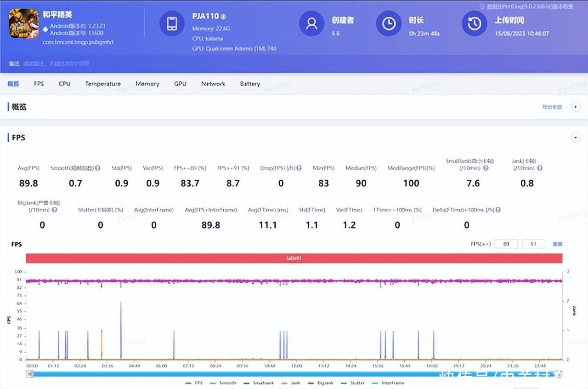Toggle SmallJank series in chart legend

(x=258, y=383)
